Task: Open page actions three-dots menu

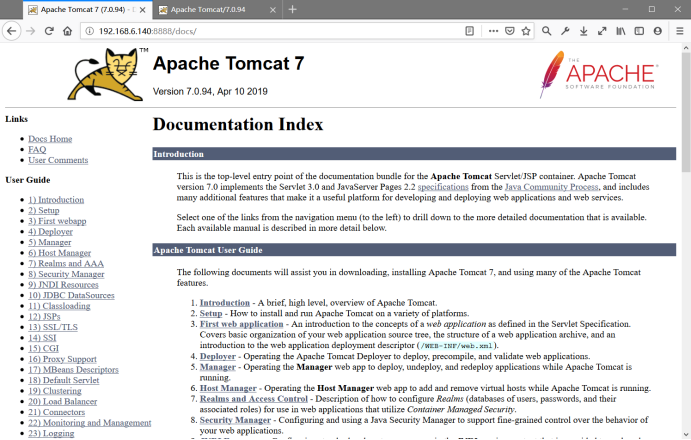Action: tap(494, 31)
